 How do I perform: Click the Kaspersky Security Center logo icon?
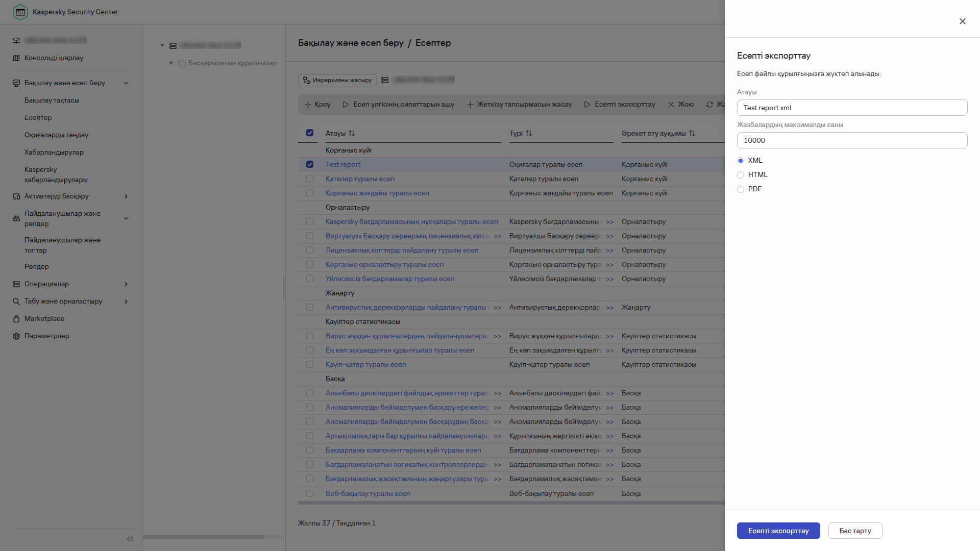(20, 12)
